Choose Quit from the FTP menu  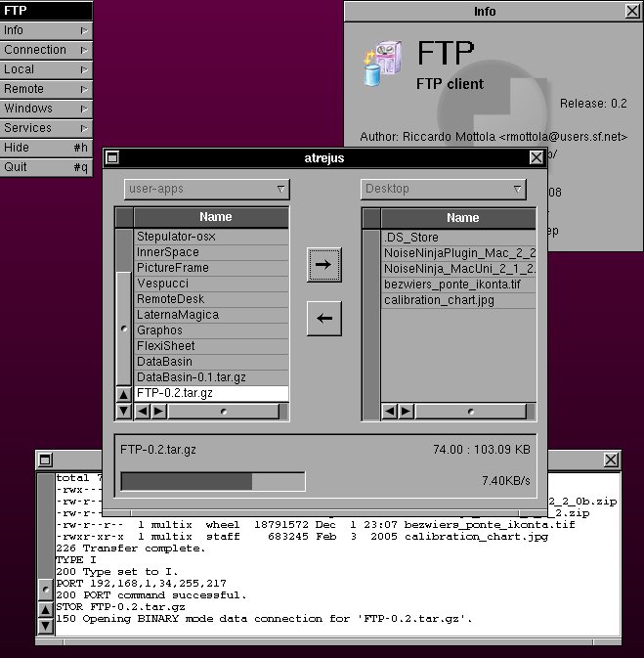pos(46,167)
